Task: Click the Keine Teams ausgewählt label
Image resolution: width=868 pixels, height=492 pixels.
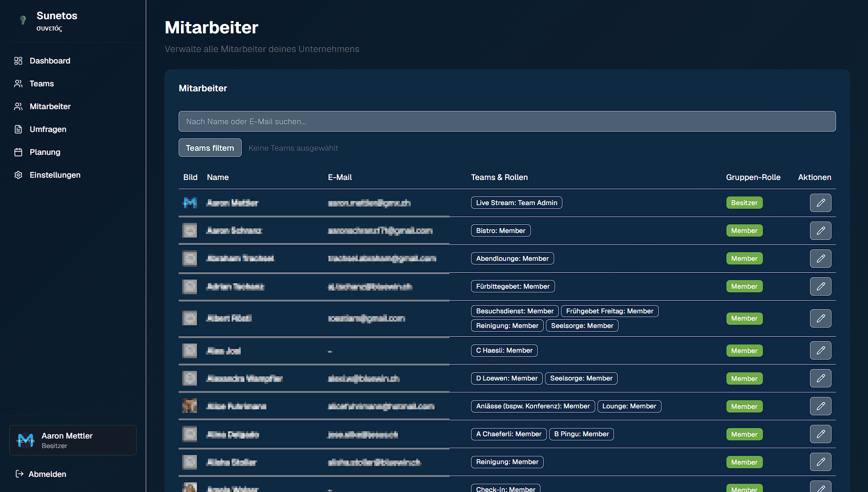Action: tap(293, 148)
